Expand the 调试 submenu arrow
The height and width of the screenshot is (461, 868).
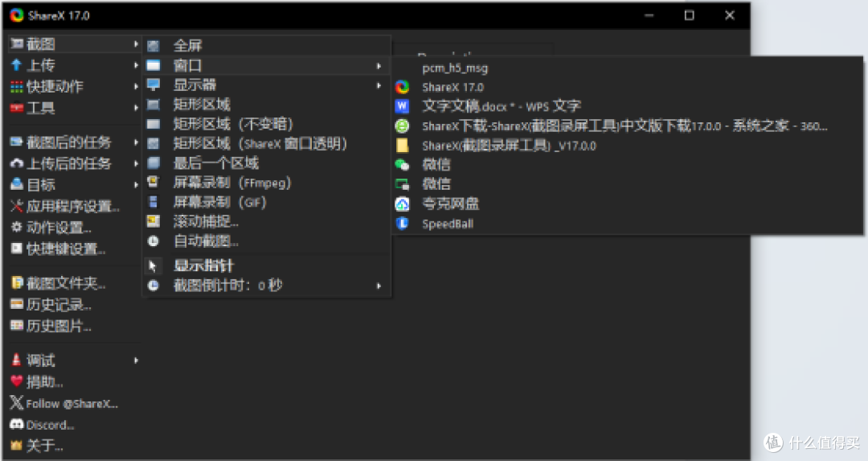[x=136, y=360]
